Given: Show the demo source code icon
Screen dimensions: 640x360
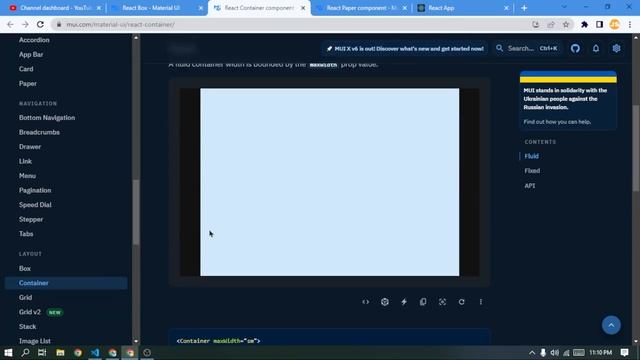Looking at the screenshot, I should tap(365, 302).
